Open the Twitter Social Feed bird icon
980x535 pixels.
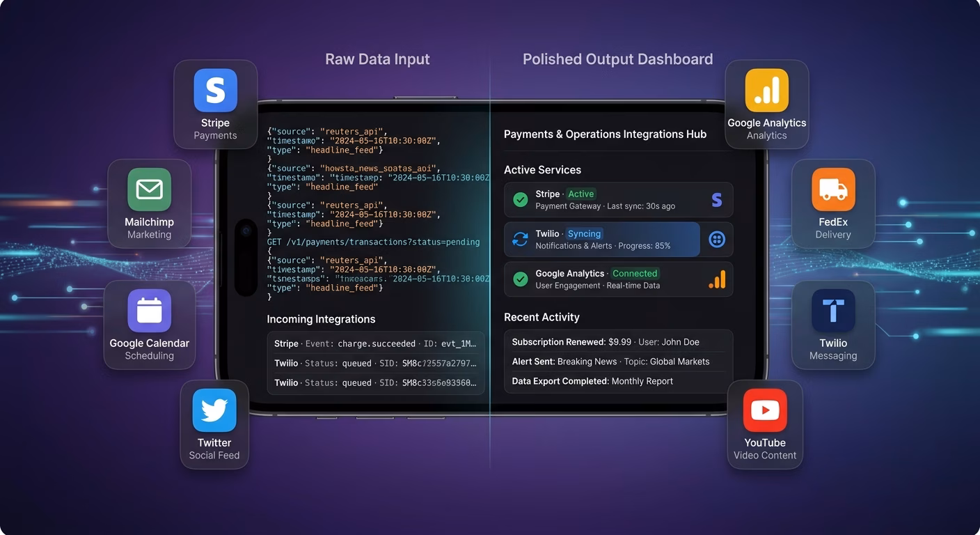point(214,410)
